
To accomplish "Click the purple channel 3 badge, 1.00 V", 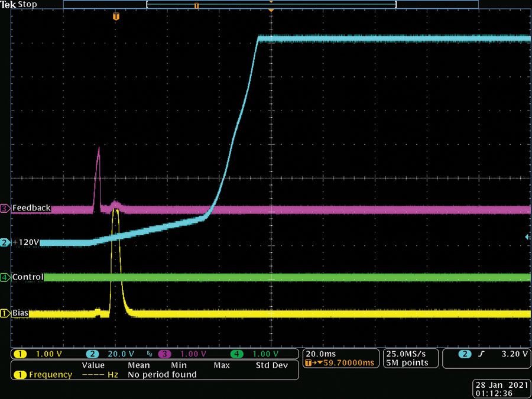I will pos(183,354).
